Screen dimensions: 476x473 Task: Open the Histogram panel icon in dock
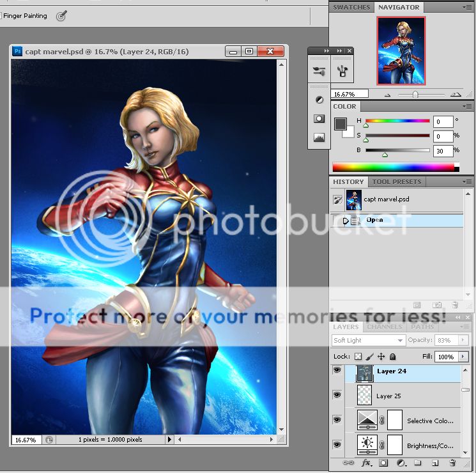319,137
